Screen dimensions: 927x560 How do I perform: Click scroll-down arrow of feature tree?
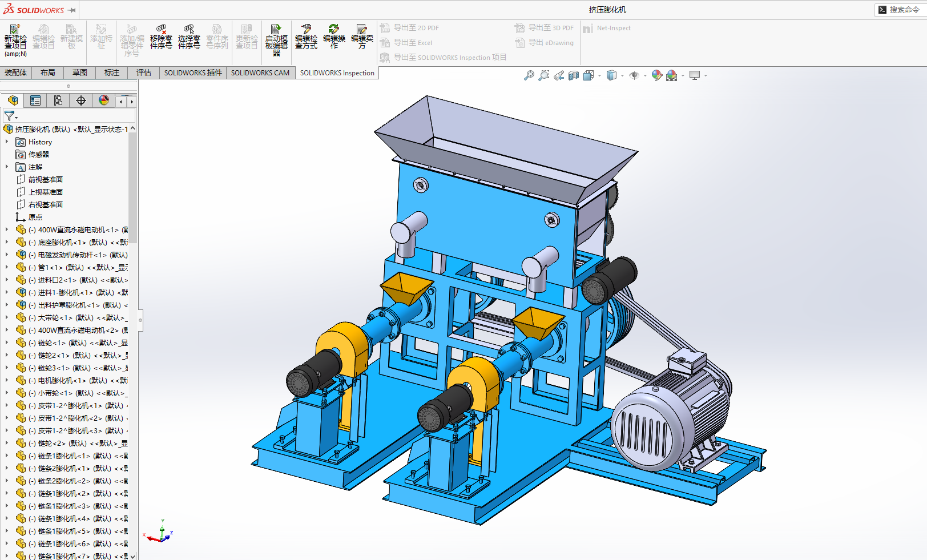(x=133, y=556)
